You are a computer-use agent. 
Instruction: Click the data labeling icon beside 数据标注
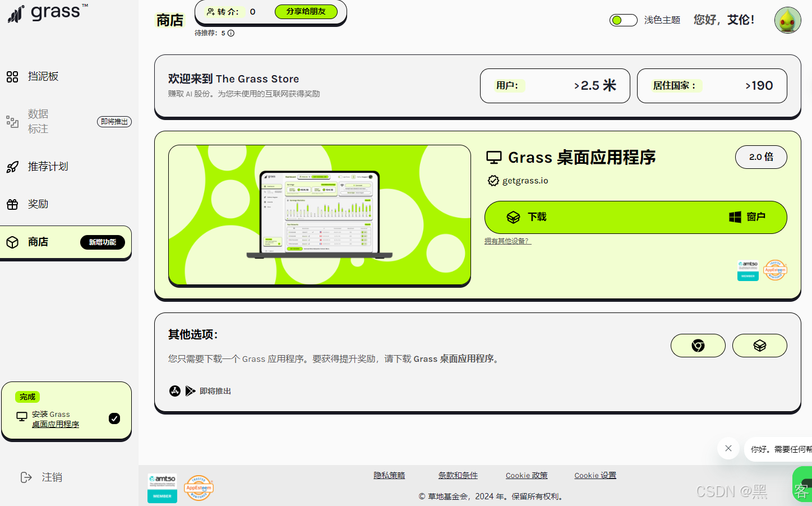pyautogui.click(x=12, y=121)
